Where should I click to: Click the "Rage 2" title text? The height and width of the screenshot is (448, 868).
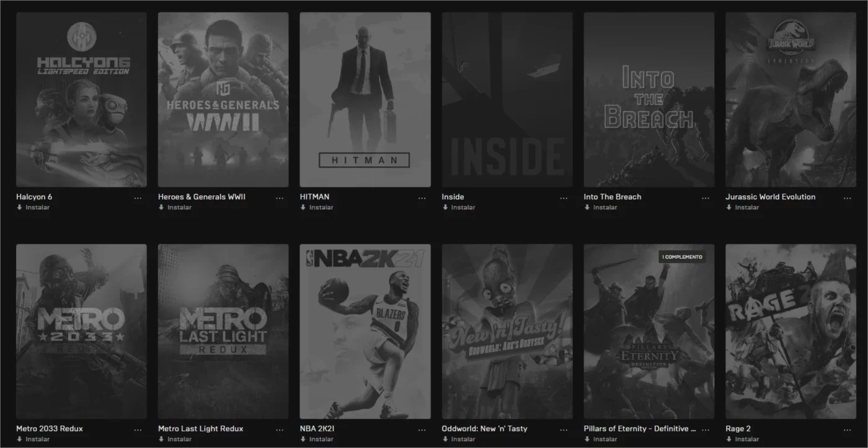(x=738, y=429)
